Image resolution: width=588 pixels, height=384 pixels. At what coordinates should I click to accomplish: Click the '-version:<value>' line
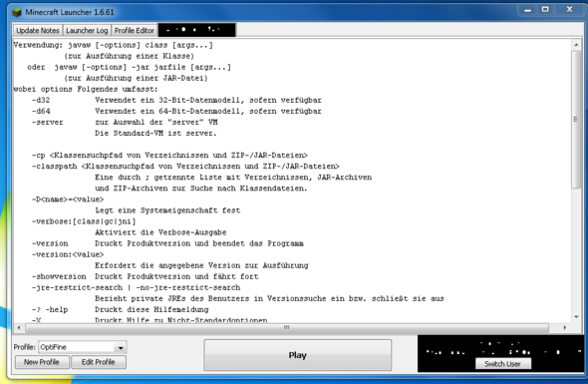coord(68,254)
